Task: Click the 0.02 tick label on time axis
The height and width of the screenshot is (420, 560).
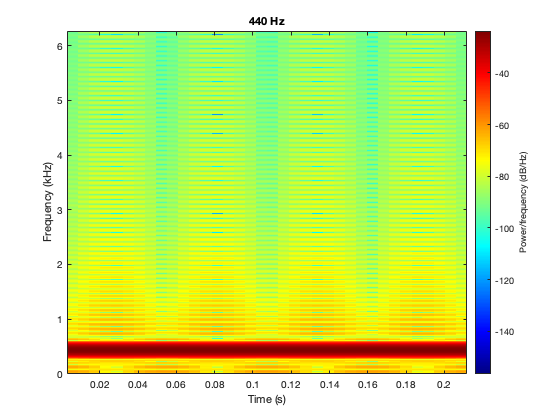Action: (99, 385)
